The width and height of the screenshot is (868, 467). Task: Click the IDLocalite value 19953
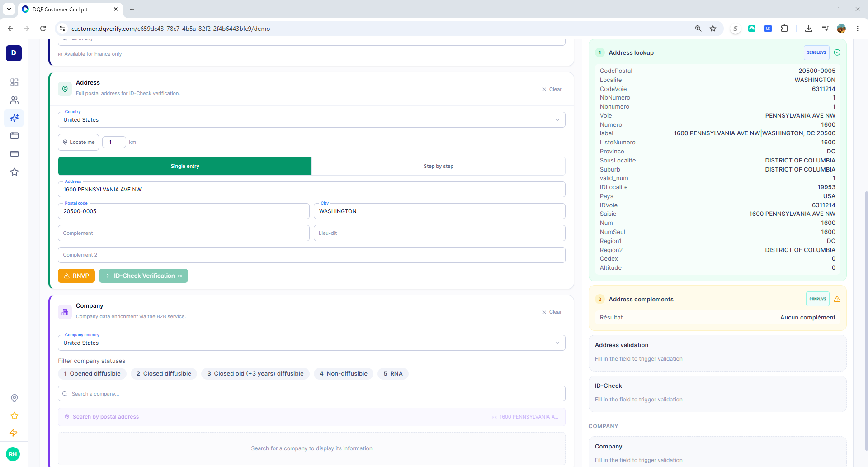[826, 187]
